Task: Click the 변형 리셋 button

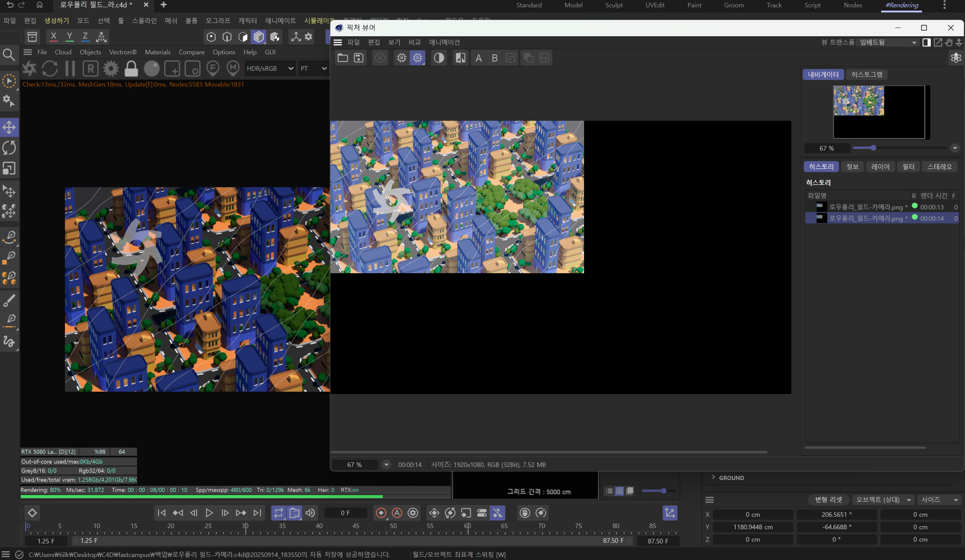Action: pyautogui.click(x=828, y=500)
